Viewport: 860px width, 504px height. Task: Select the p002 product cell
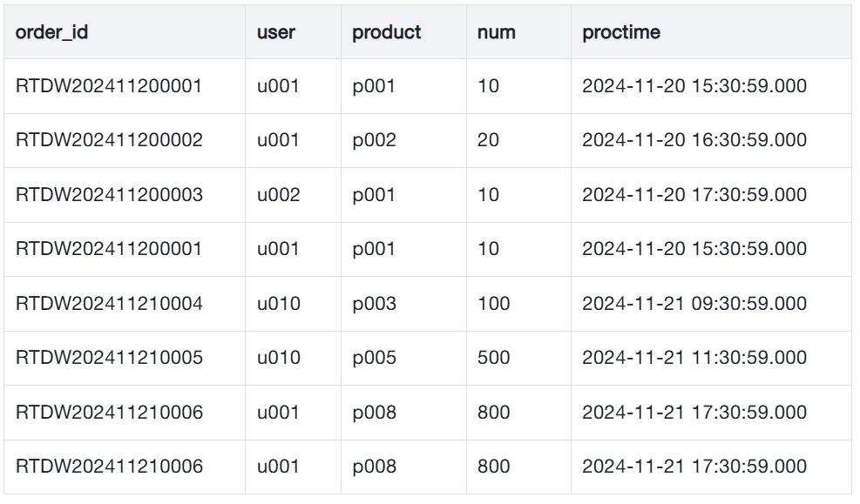374,140
